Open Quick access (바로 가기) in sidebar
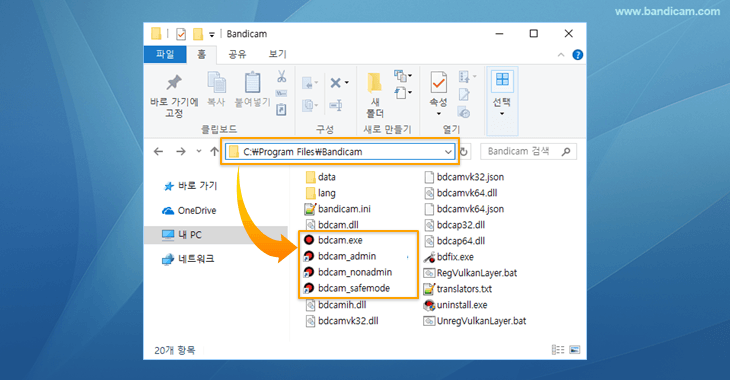Viewport: 730px width, 380px height. pos(190,186)
